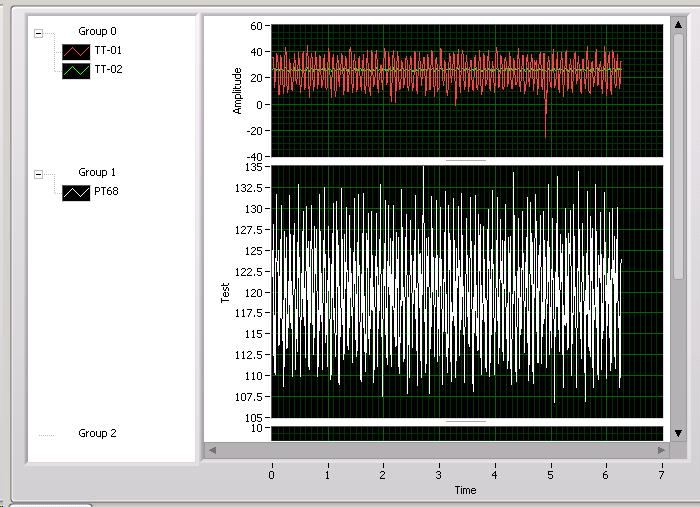
Task: Click the green TT-02 plot legend icon
Action: pos(76,70)
